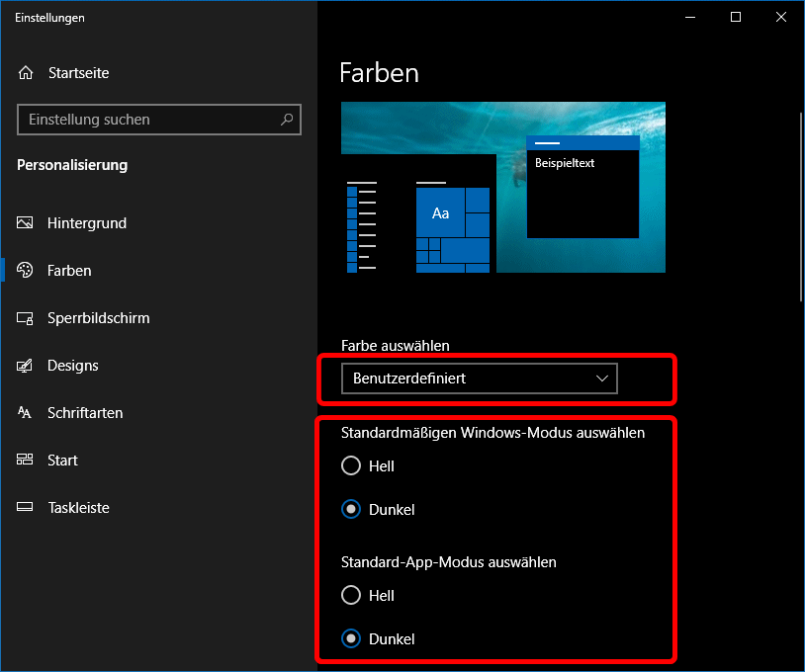805x672 pixels.
Task: Click the Hintergrund picture icon
Action: pos(26,223)
